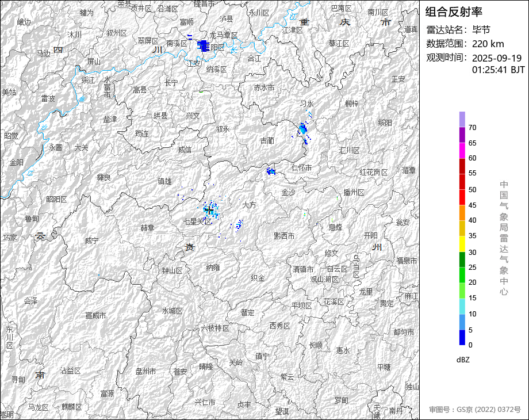Pick the yellow 30–35 dBZ legend color
The image size is (529, 420).
click(x=462, y=244)
